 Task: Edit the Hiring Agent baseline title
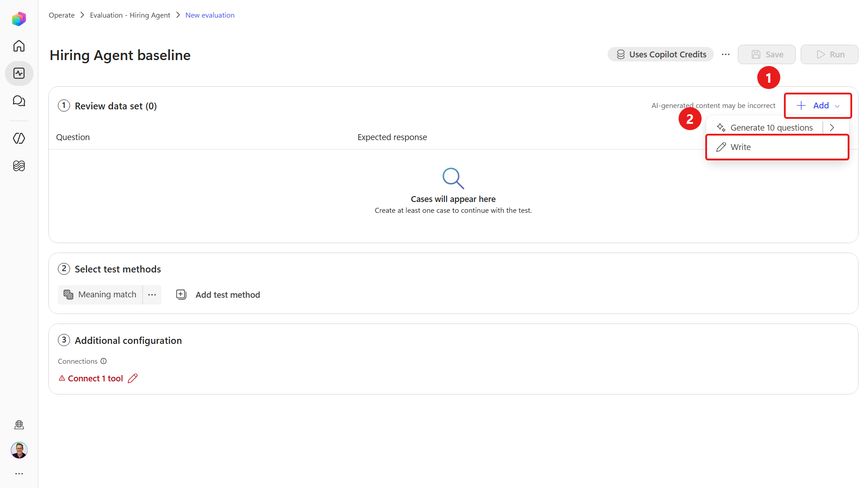click(x=120, y=55)
